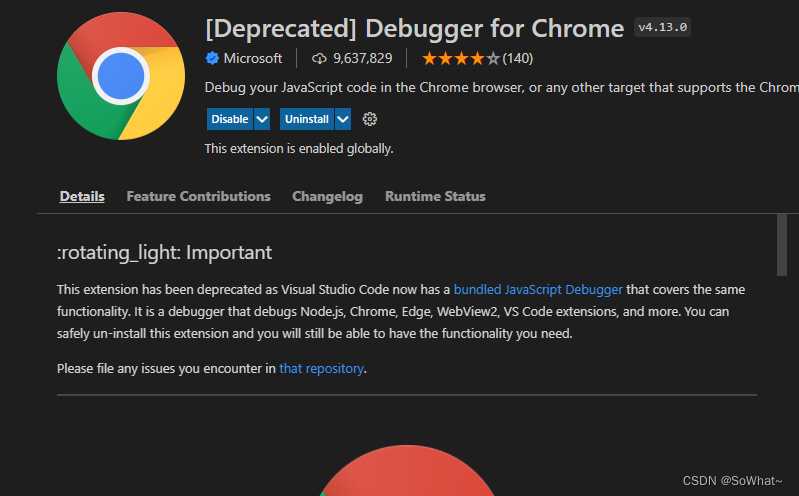799x496 pixels.
Task: Click the 'Debug your JavaScript code' description text
Action: click(501, 88)
